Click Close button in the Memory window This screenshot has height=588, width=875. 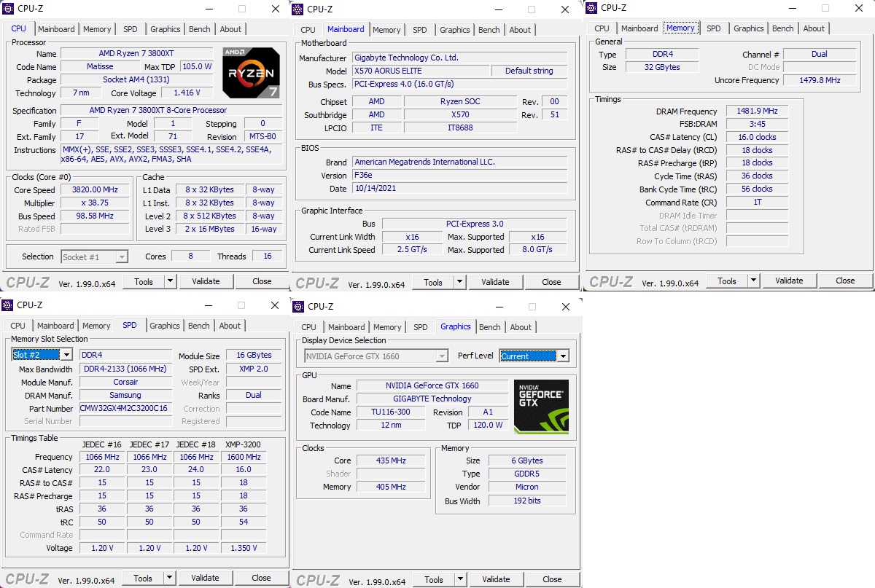(845, 281)
